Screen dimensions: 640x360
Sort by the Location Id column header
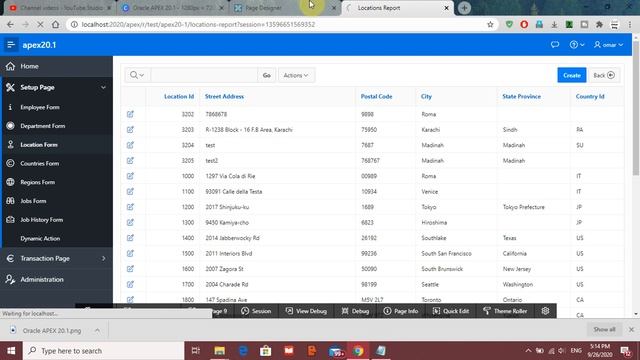(x=179, y=96)
